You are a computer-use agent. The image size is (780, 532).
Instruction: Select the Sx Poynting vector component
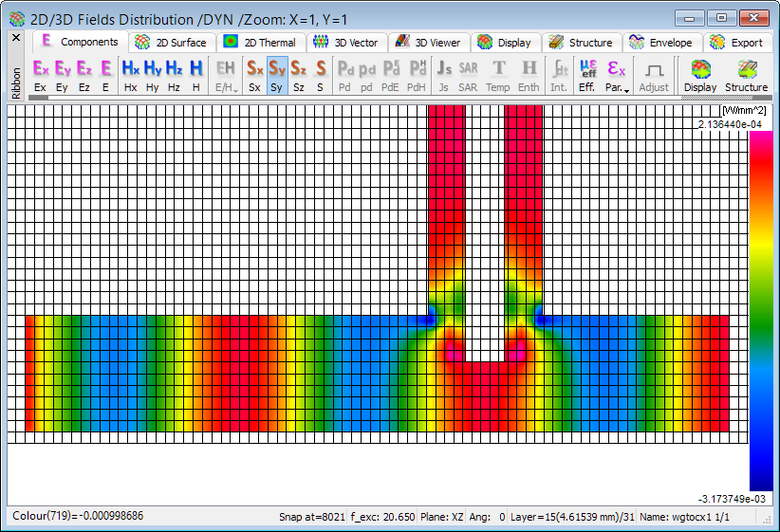[x=254, y=75]
